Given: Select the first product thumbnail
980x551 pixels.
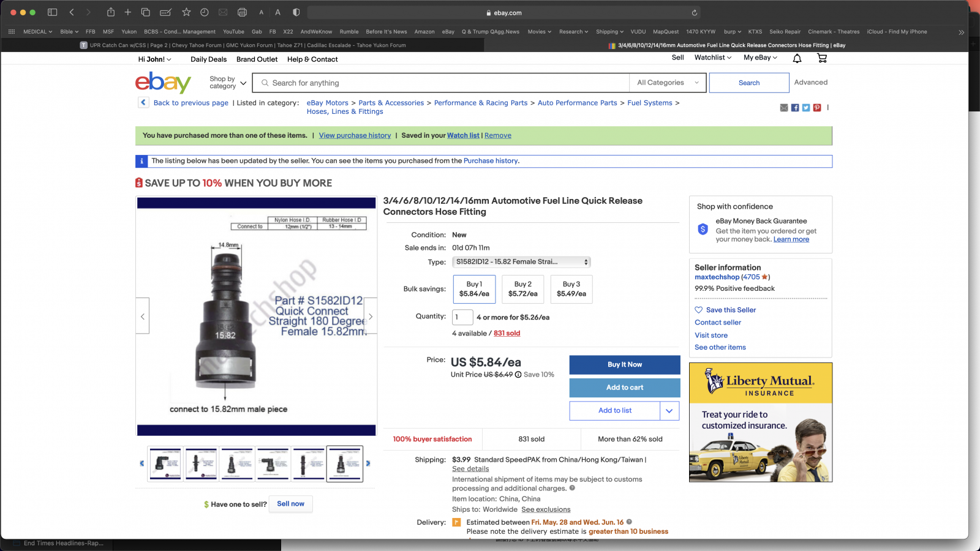Looking at the screenshot, I should [x=165, y=464].
